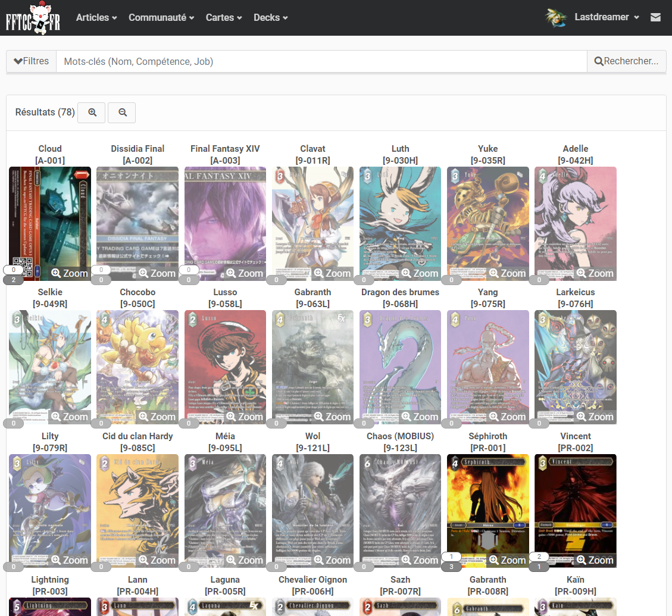Expand the Filtres panel
The height and width of the screenshot is (616, 672).
point(32,61)
